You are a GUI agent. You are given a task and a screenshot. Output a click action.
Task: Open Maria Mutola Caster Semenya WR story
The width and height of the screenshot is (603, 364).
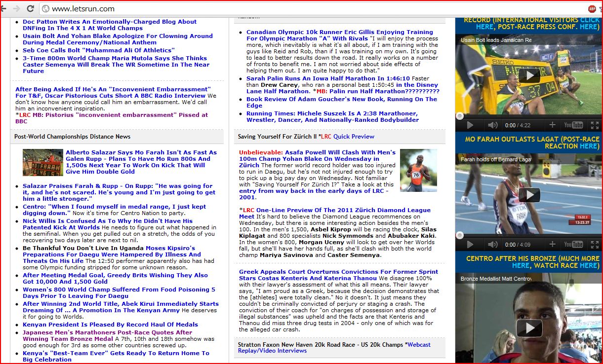click(x=116, y=65)
